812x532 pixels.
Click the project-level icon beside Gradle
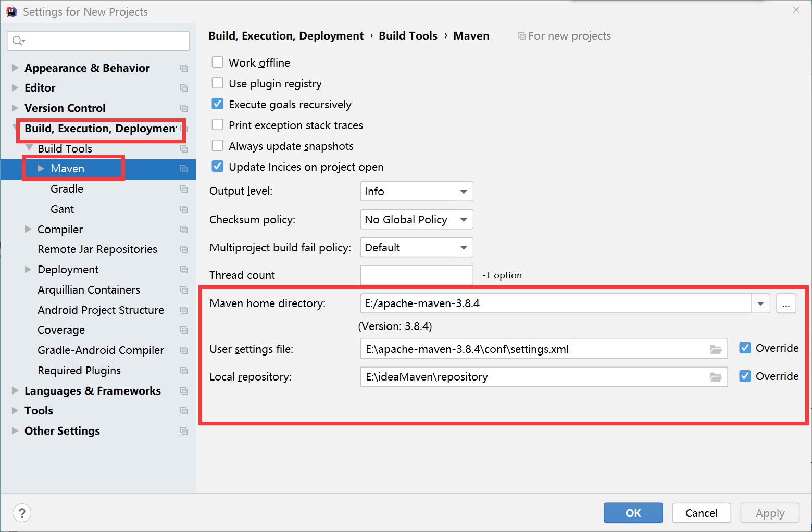pos(184,189)
